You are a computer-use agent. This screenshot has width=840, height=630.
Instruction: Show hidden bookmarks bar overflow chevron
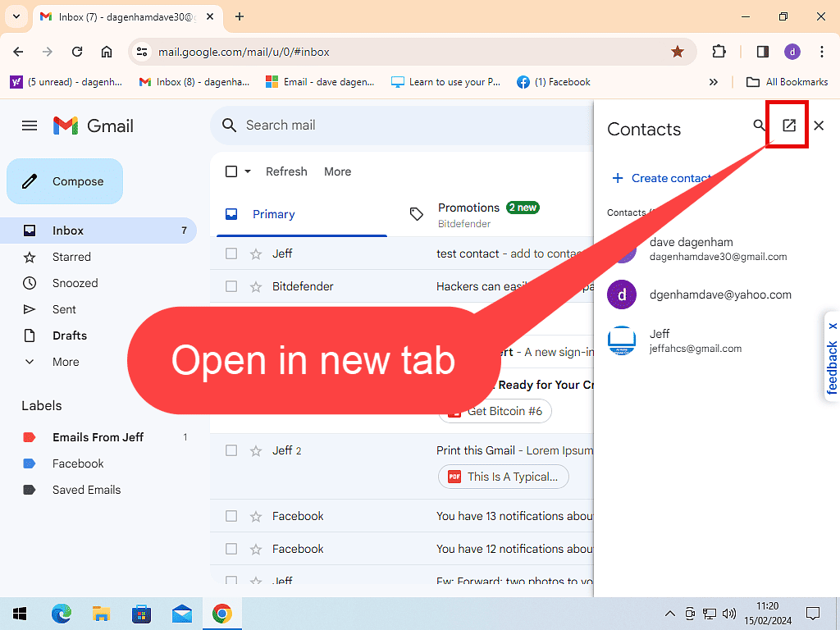(x=713, y=82)
